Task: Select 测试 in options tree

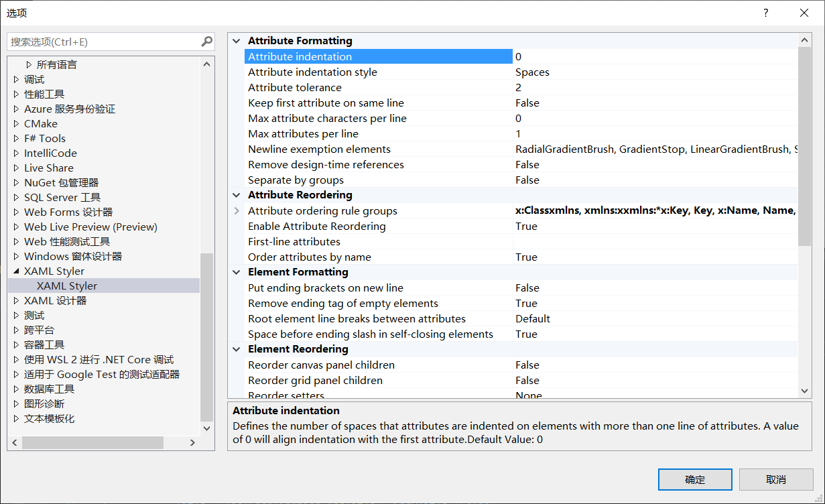Action: tap(34, 316)
